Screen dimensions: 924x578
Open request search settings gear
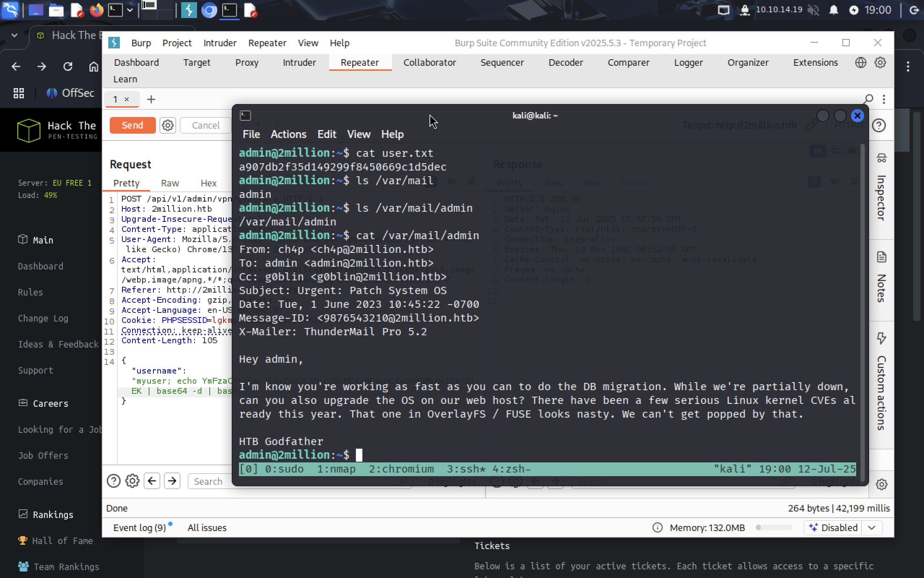[x=132, y=481]
